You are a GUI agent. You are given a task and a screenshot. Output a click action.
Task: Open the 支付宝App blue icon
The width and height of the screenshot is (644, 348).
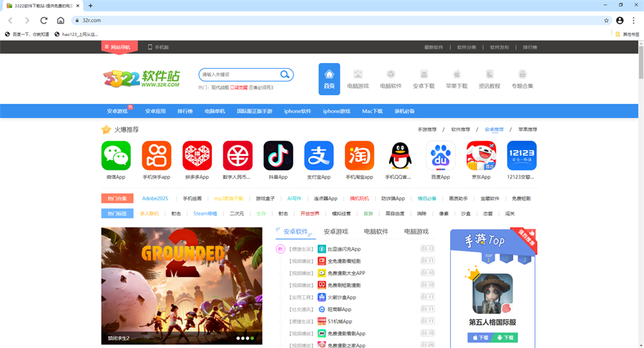(318, 155)
